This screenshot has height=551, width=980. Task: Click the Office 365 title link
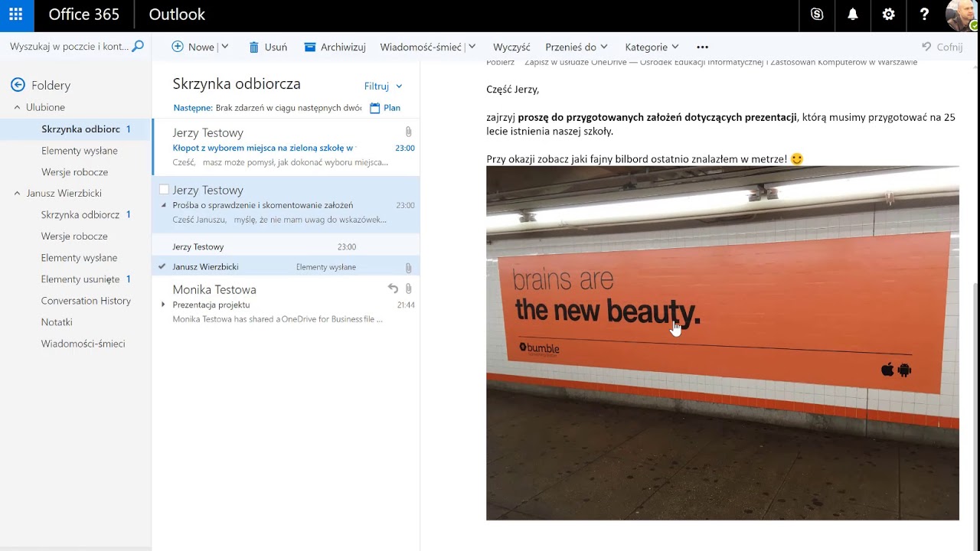click(x=83, y=15)
